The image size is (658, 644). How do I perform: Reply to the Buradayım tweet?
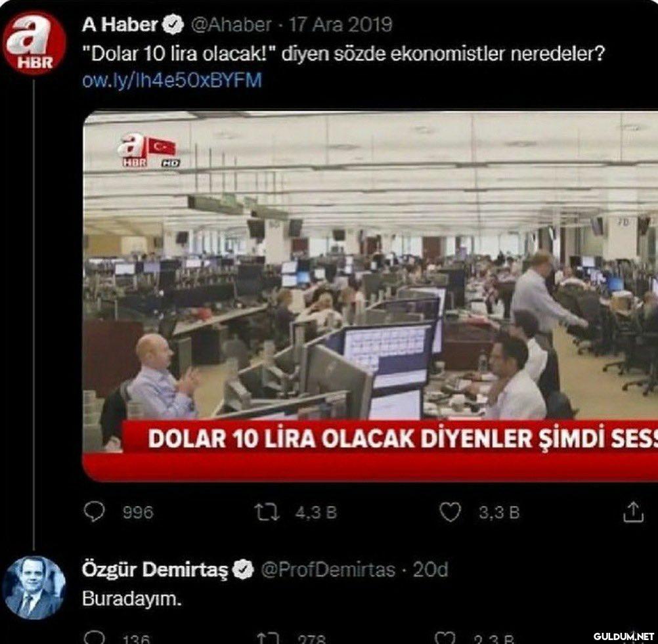tap(94, 638)
